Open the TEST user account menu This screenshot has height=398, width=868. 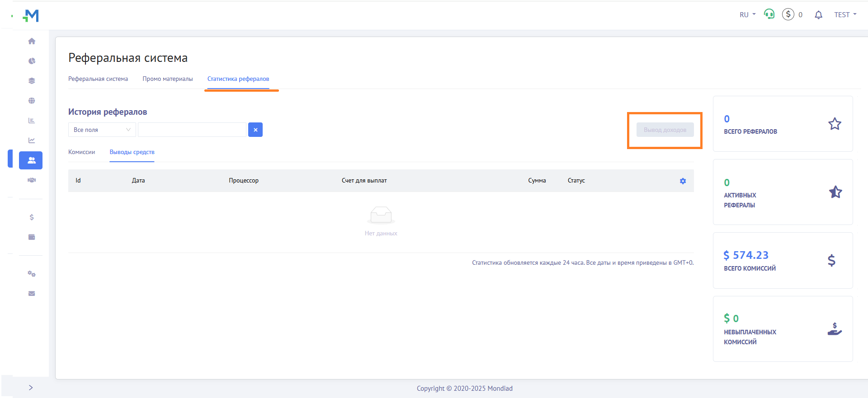point(845,15)
